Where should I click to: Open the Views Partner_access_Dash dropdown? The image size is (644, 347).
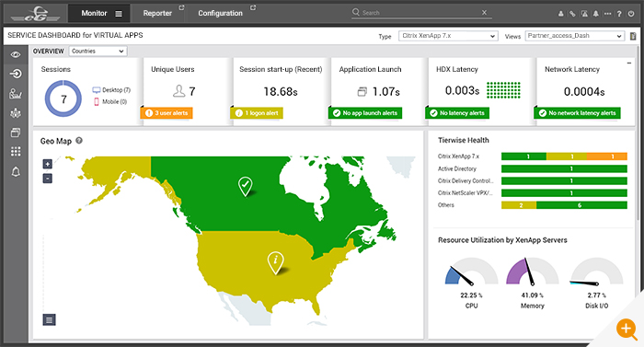tap(575, 36)
